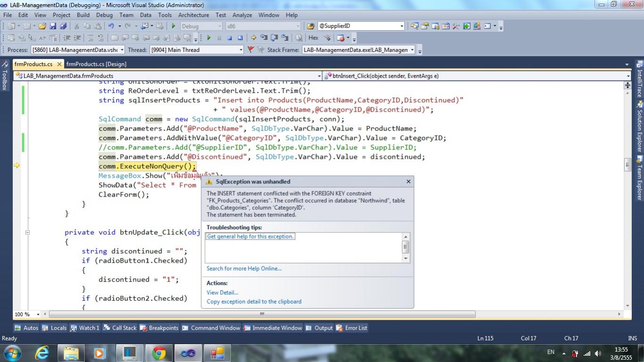Click the volume speaker icon in the system tray
This screenshot has width=644, height=362.
point(598,353)
